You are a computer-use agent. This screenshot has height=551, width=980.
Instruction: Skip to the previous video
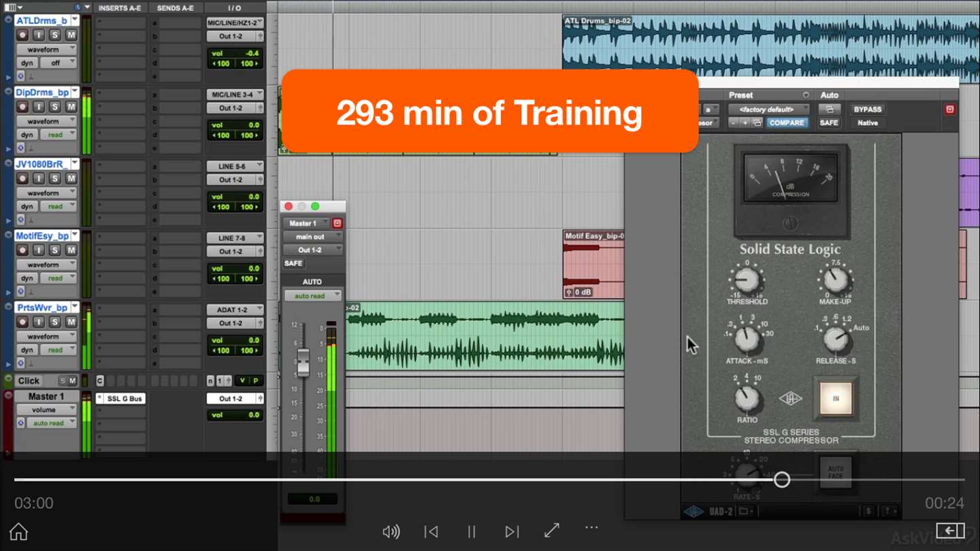[431, 531]
